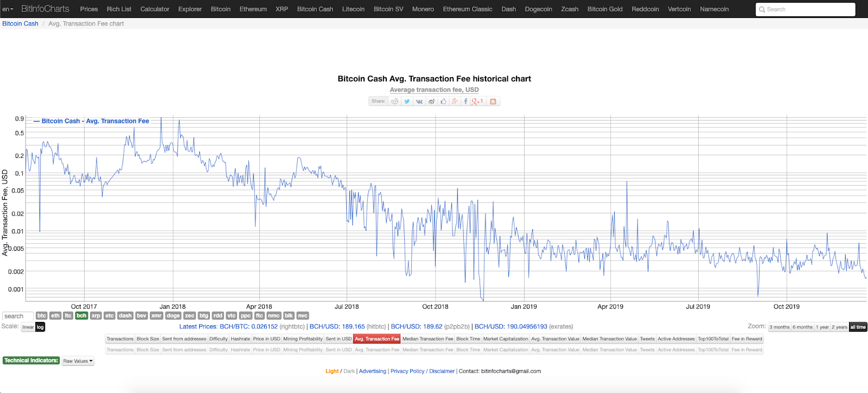Toggle eth coin on chart

[55, 315]
